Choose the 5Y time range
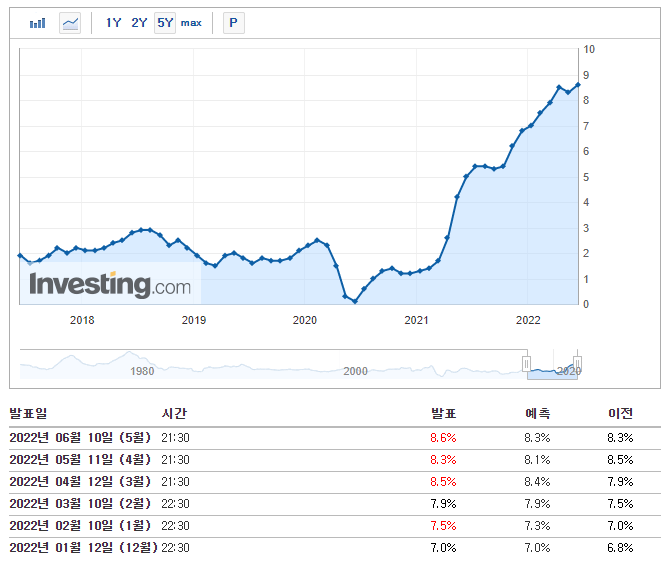This screenshot has width=669, height=564. (165, 23)
